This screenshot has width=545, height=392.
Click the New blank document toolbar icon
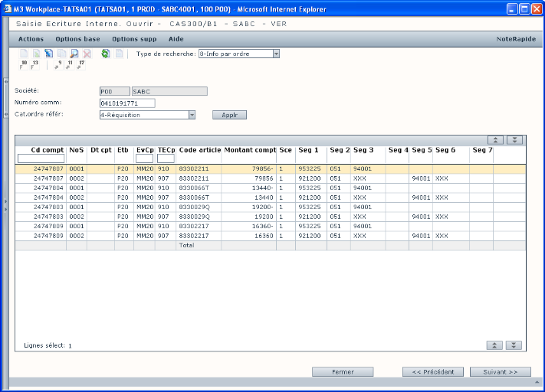[24, 54]
